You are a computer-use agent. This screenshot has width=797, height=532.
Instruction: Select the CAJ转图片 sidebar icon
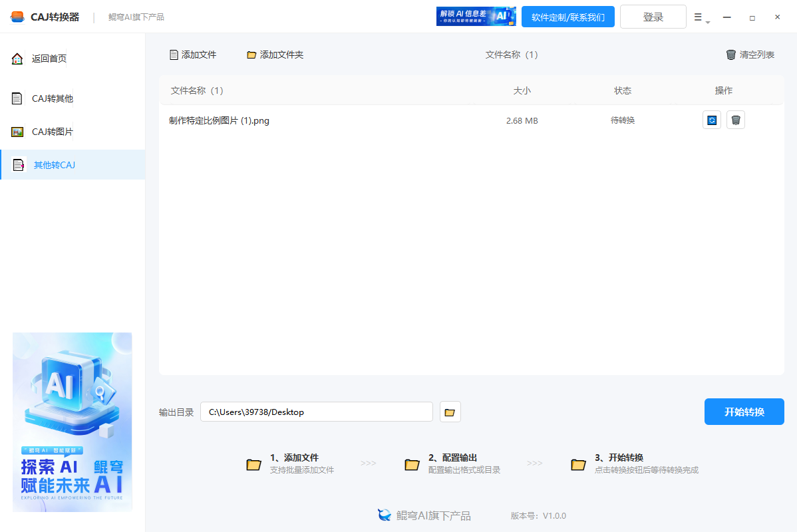17,131
